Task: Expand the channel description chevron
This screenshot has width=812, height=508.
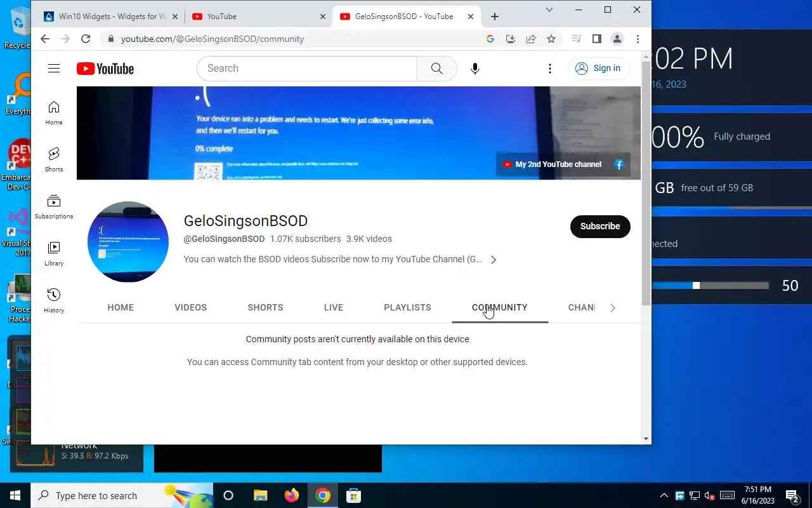Action: (x=494, y=260)
